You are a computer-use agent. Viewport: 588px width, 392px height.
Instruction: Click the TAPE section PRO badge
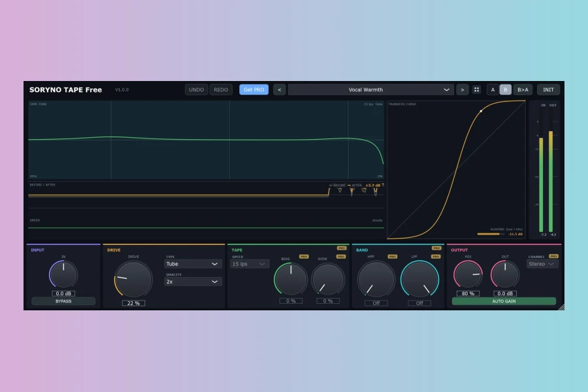point(342,248)
